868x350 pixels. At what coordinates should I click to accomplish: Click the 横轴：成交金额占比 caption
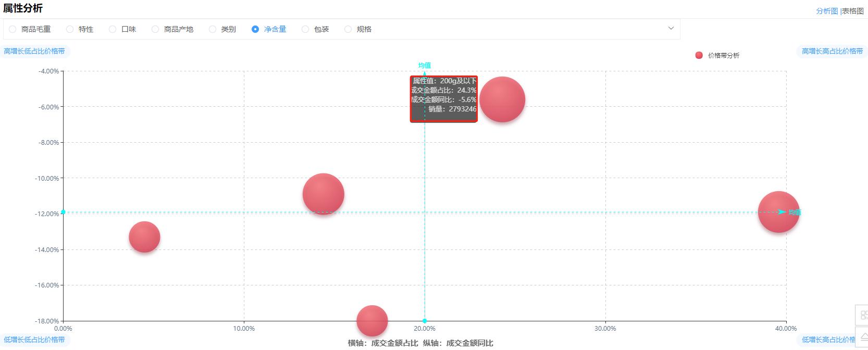tap(383, 343)
